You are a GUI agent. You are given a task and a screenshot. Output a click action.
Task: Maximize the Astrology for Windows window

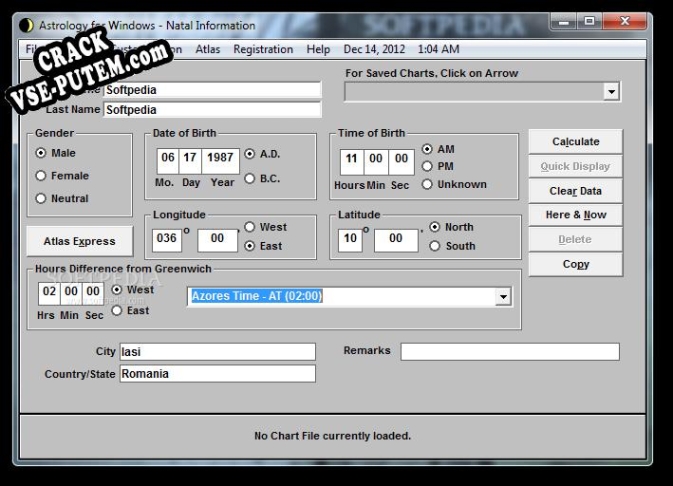[x=589, y=21]
